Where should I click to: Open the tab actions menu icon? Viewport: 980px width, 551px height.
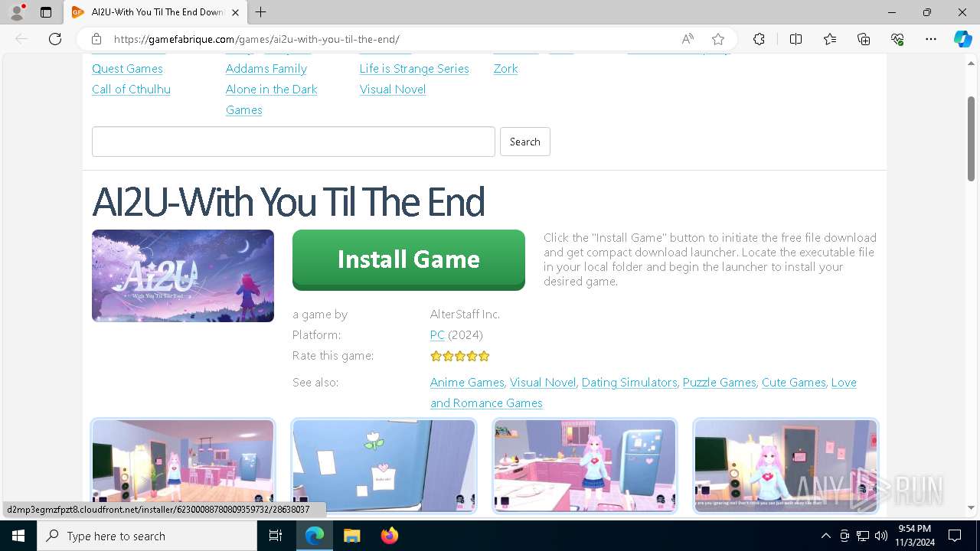(46, 12)
